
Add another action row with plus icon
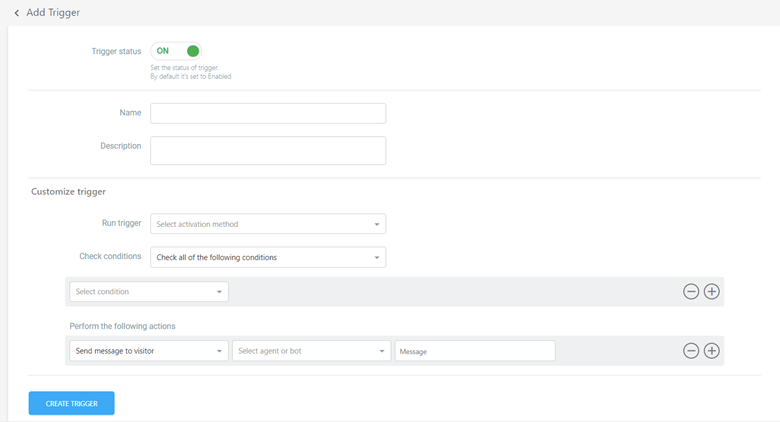[x=711, y=351]
